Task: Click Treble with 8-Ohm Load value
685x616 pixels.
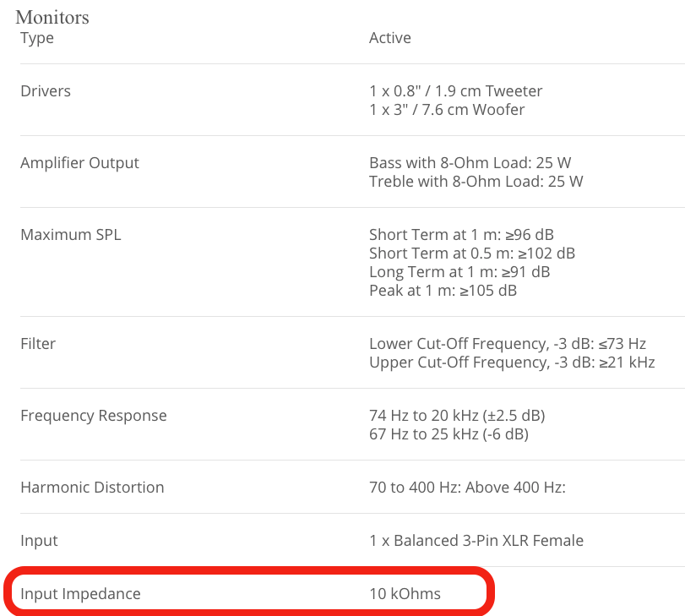Action: pyautogui.click(x=476, y=182)
